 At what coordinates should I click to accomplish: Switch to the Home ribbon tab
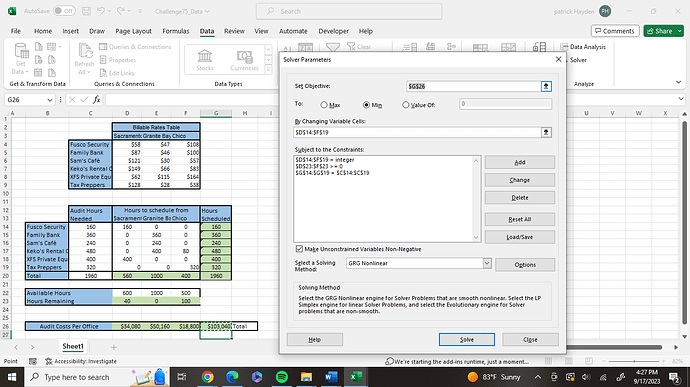pos(43,31)
